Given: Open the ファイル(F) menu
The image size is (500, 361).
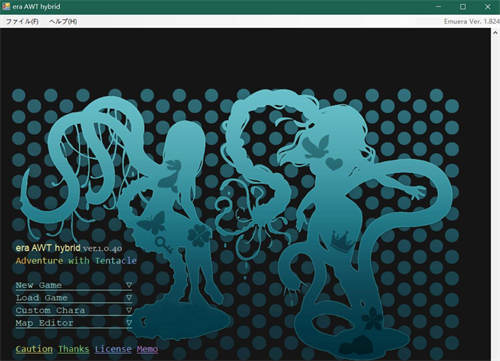Looking at the screenshot, I should pos(22,21).
